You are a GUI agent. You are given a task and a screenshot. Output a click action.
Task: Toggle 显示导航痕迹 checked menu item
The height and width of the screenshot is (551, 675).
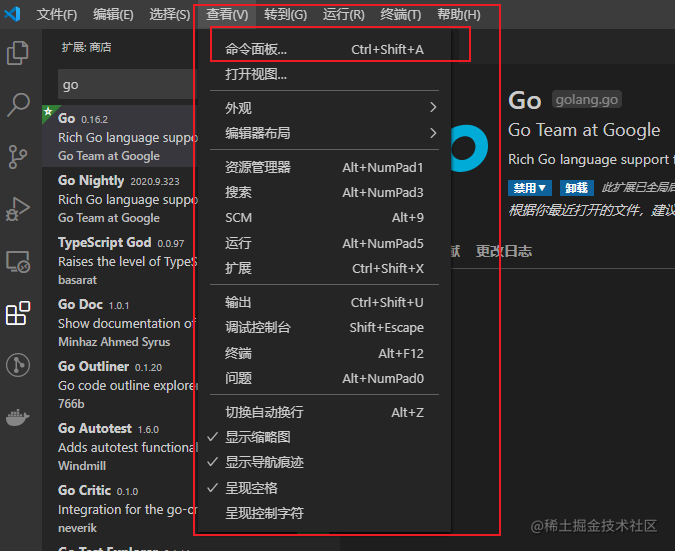click(x=324, y=462)
